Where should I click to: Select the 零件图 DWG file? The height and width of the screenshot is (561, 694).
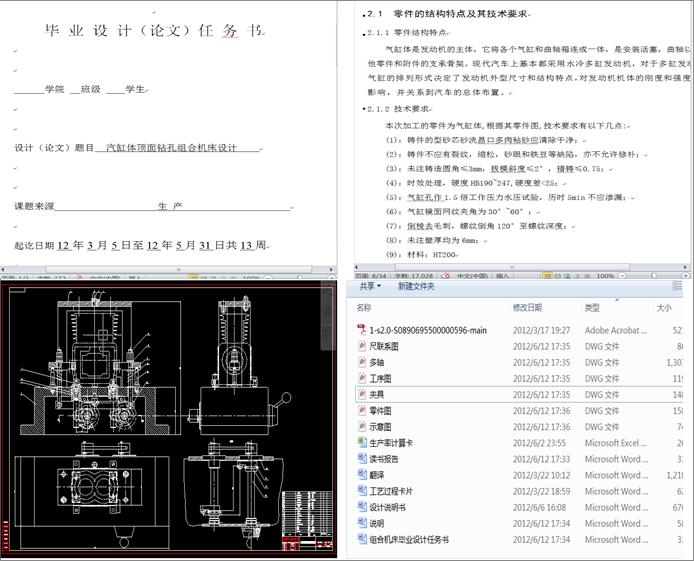(x=374, y=411)
